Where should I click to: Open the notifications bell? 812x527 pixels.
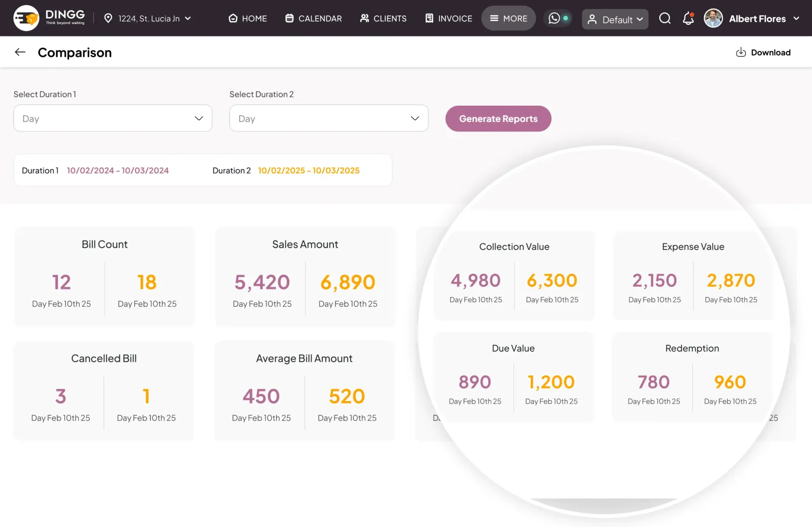[x=688, y=18]
